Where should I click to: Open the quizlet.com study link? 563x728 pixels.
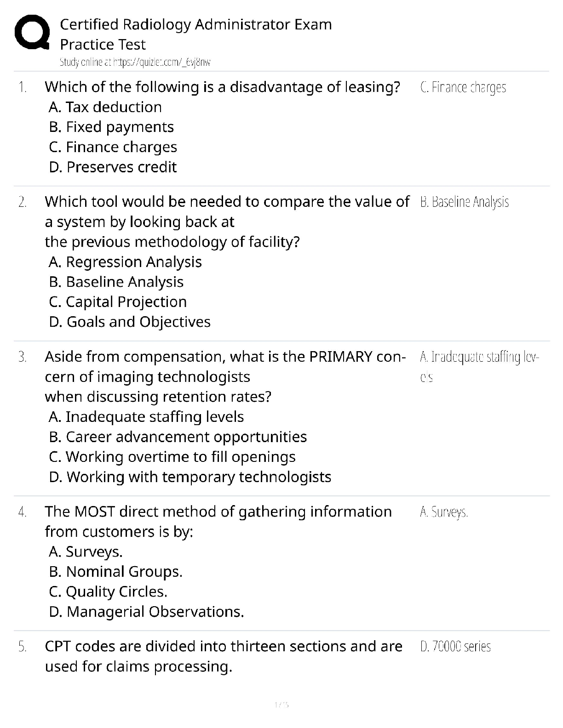135,63
